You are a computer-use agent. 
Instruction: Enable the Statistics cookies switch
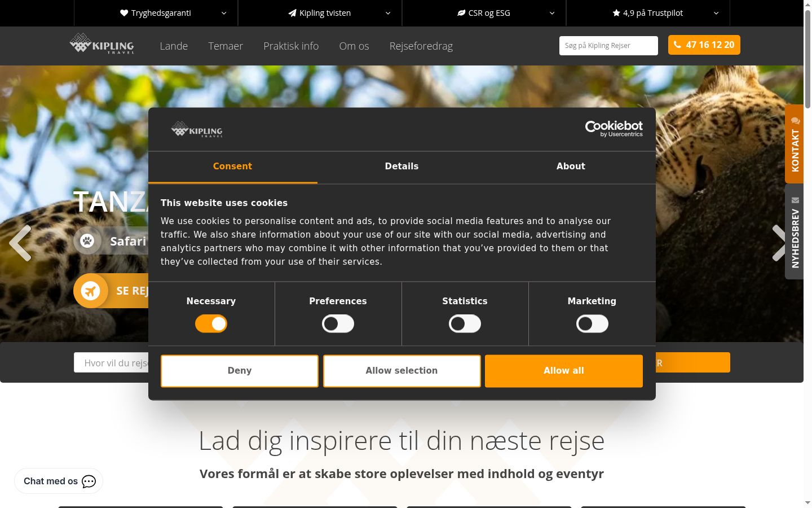465,324
